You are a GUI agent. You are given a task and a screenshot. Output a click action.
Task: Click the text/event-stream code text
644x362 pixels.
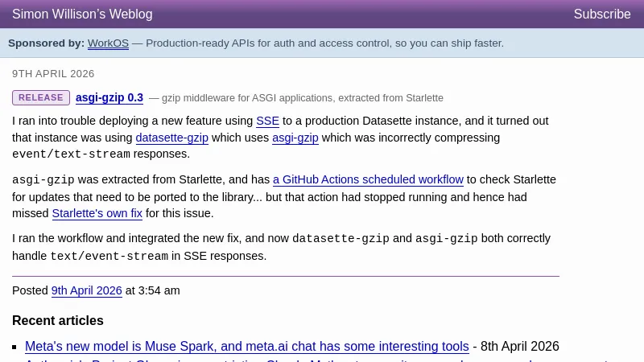[x=109, y=257]
